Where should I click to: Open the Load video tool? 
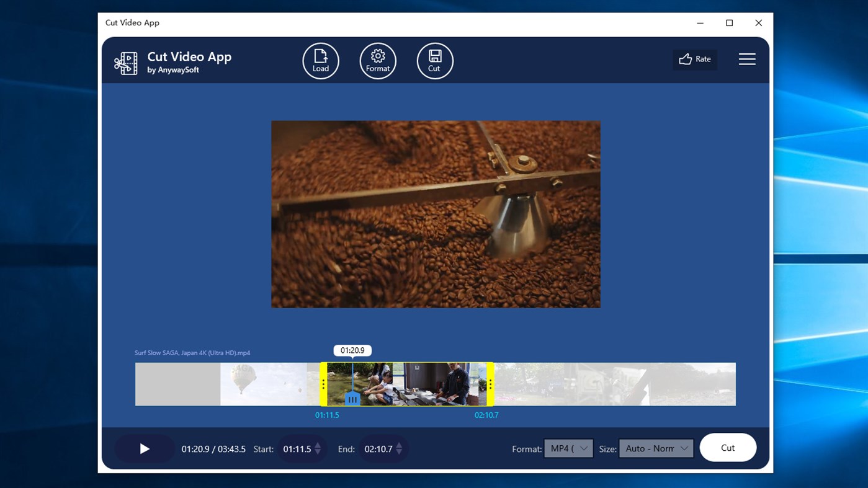coord(320,60)
